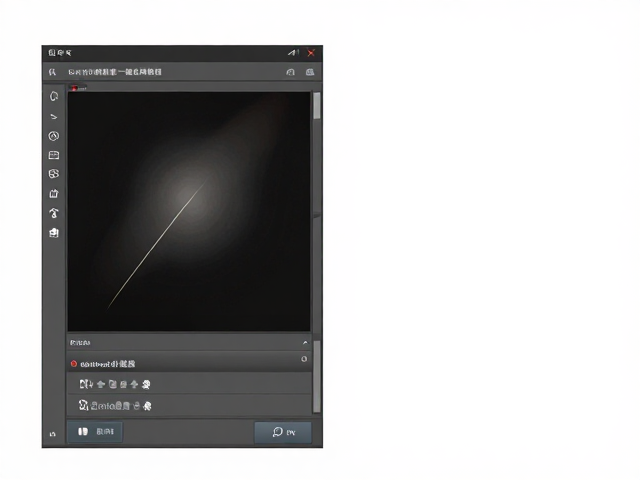Click the dark preview image with the diagonal streak

tap(189, 211)
